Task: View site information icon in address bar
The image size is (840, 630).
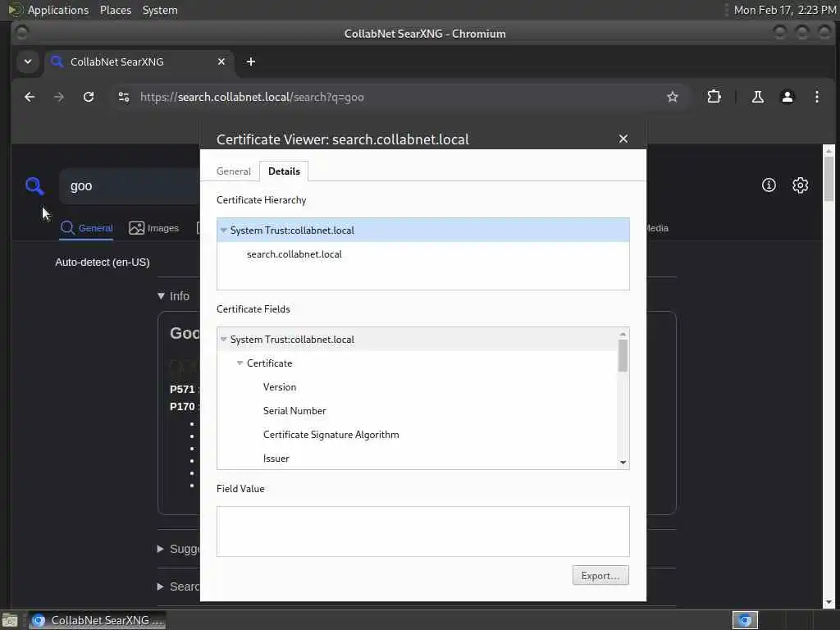Action: click(124, 97)
